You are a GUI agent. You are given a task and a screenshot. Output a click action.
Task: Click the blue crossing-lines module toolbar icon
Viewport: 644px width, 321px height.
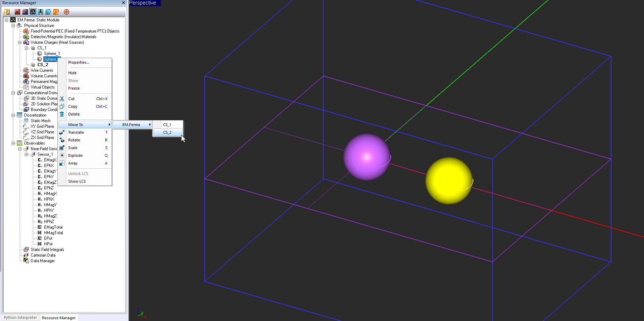(x=48, y=12)
